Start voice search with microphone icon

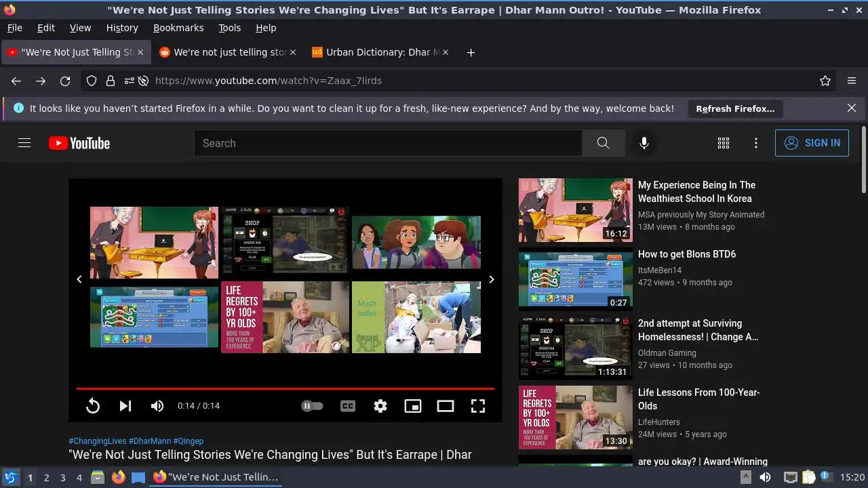pos(644,143)
